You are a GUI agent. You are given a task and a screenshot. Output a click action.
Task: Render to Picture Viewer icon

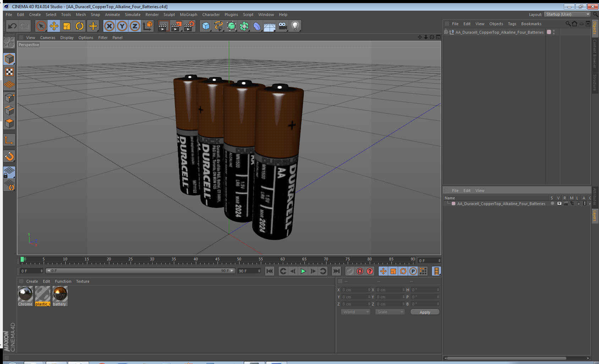coord(176,26)
